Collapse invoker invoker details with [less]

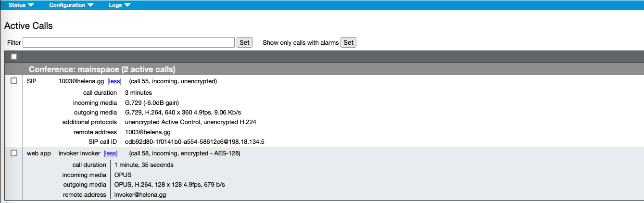point(111,153)
